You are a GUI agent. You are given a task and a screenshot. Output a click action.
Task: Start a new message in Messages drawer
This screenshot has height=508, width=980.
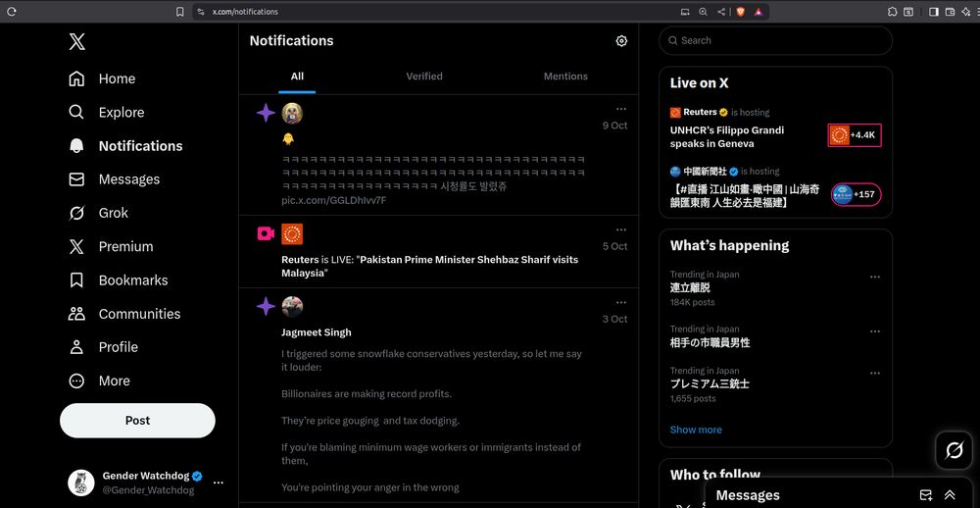coord(926,495)
